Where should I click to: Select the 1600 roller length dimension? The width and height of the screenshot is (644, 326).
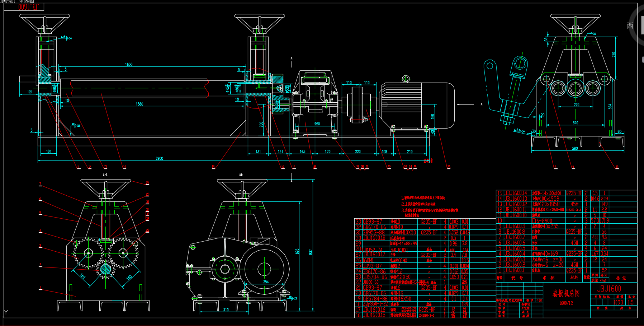point(129,65)
